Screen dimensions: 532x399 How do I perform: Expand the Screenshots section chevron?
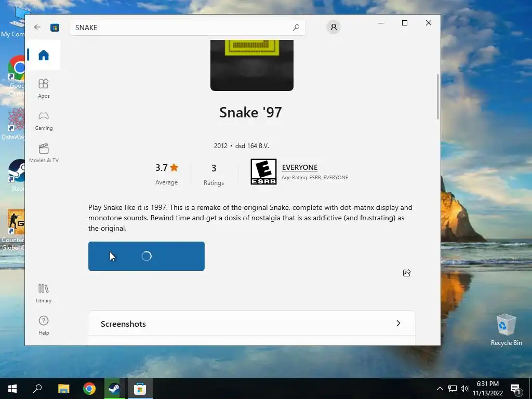click(398, 323)
